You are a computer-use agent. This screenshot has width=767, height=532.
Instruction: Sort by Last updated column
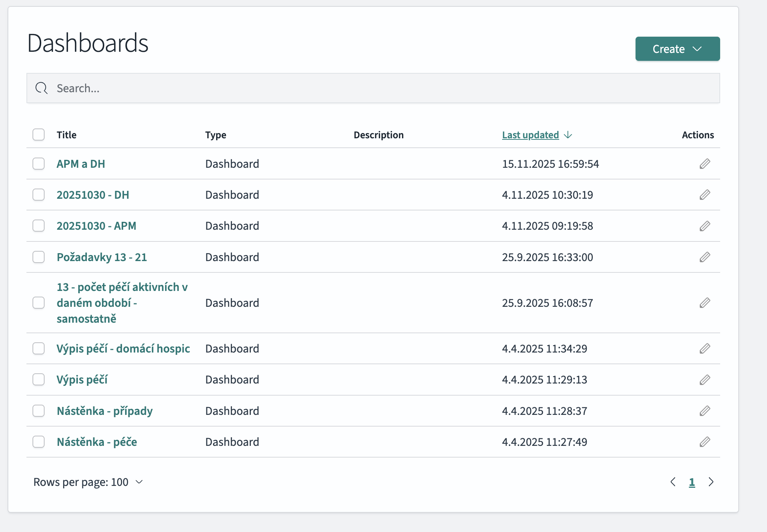tap(530, 135)
